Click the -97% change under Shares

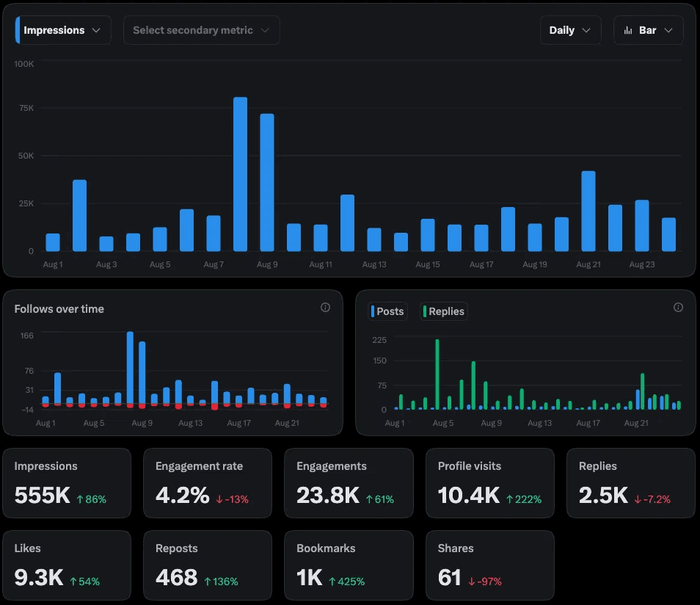[485, 582]
